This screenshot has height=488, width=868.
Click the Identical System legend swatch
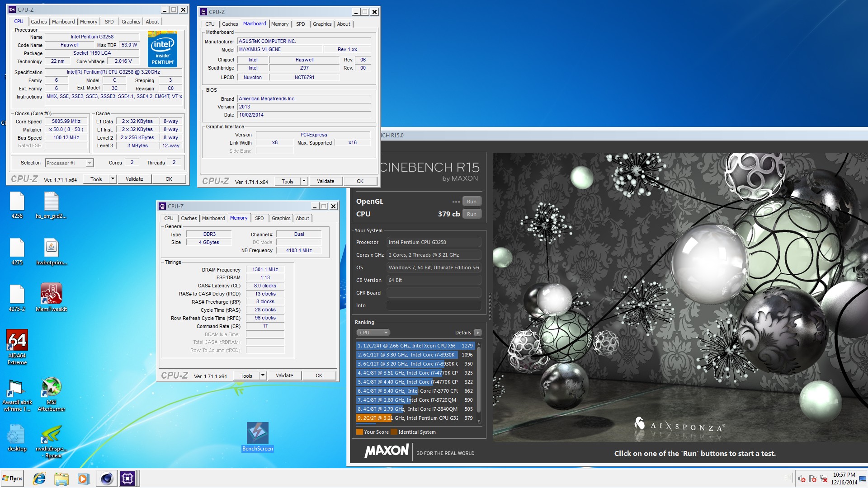point(394,432)
